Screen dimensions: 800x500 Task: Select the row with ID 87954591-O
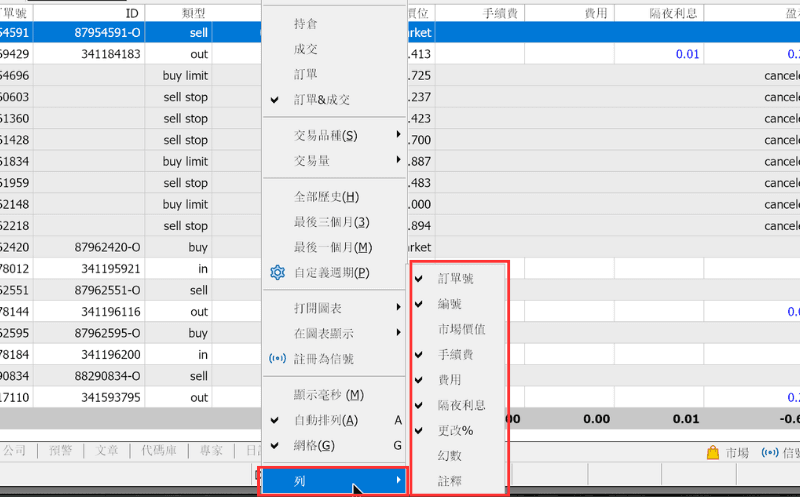(x=107, y=33)
